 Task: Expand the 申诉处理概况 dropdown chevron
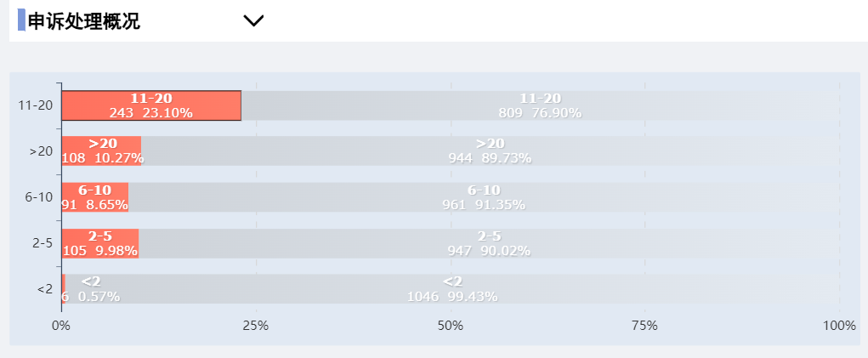(x=253, y=21)
